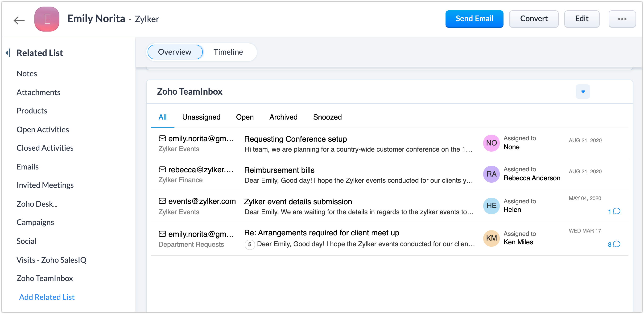Click the HE avatar for Helen
Viewport: 644px width, 314px height.
tap(491, 206)
